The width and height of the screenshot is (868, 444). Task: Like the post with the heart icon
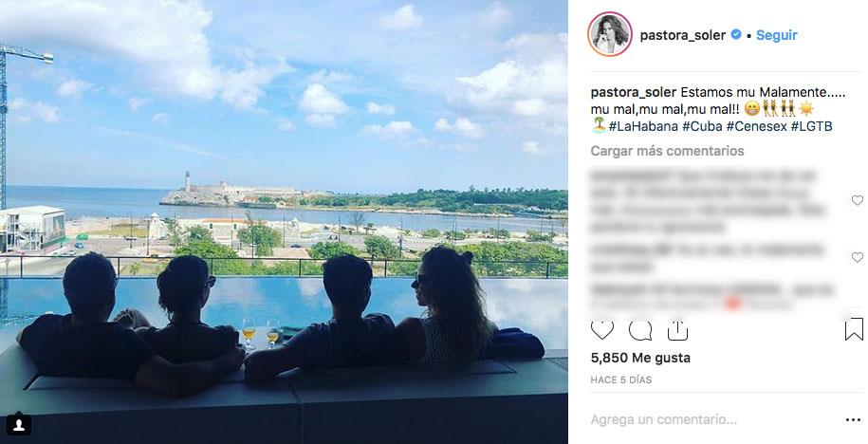coord(601,330)
